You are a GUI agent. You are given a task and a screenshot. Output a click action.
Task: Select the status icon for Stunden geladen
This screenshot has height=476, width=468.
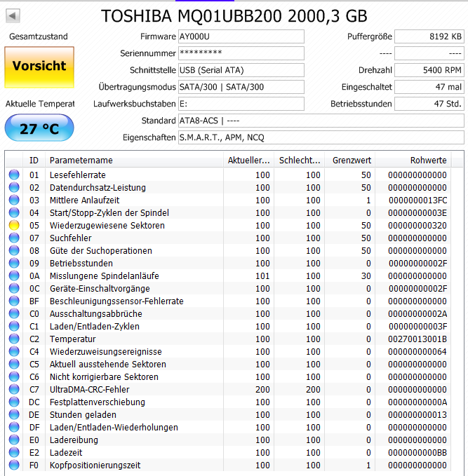[14, 414]
